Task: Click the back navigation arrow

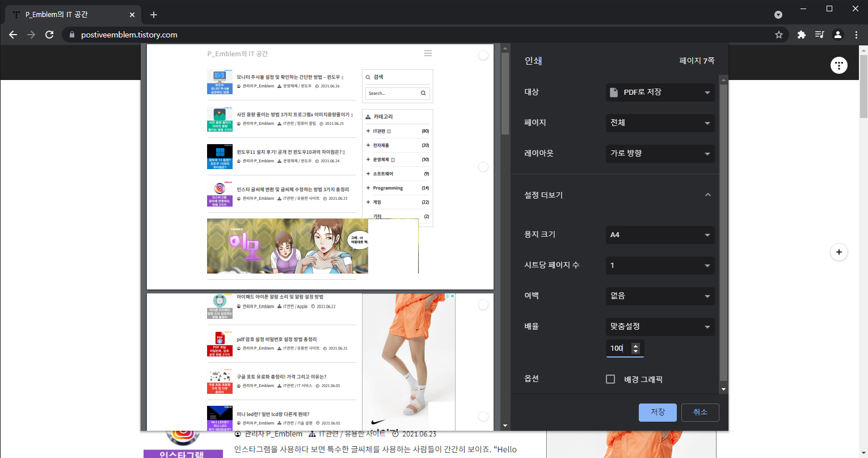Action: pos(13,34)
